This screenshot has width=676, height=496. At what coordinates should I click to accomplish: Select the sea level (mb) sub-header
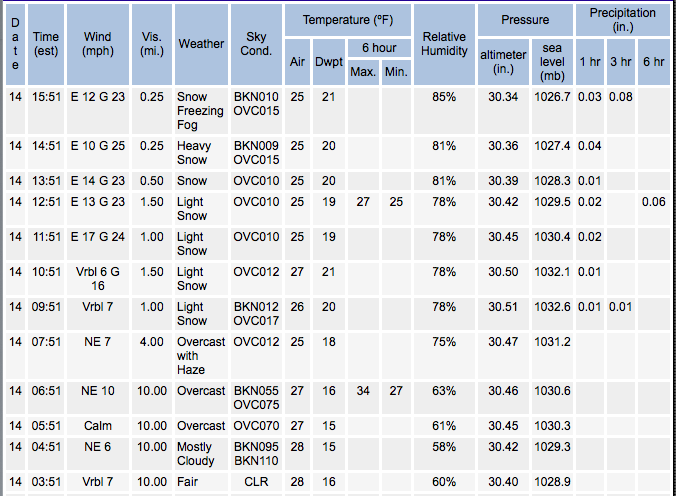[x=553, y=61]
